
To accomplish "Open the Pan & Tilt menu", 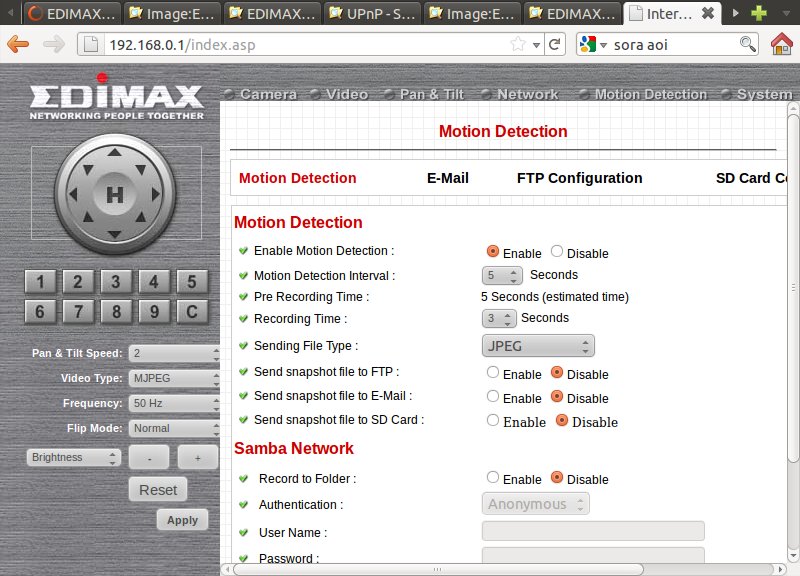I will (432, 94).
